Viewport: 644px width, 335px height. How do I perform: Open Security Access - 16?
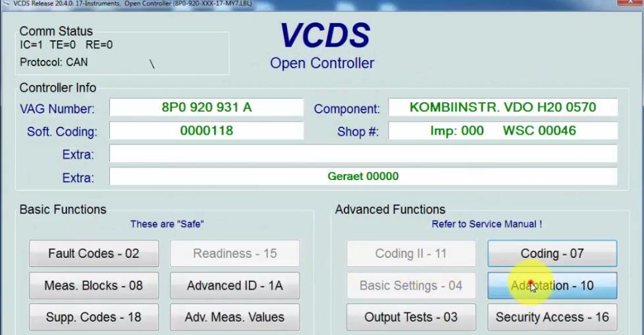pyautogui.click(x=552, y=317)
